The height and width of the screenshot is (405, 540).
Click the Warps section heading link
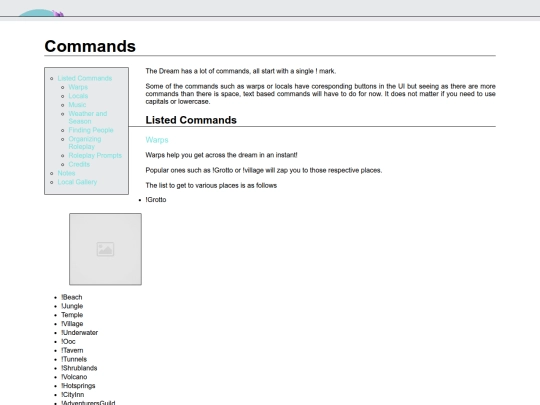pos(157,140)
